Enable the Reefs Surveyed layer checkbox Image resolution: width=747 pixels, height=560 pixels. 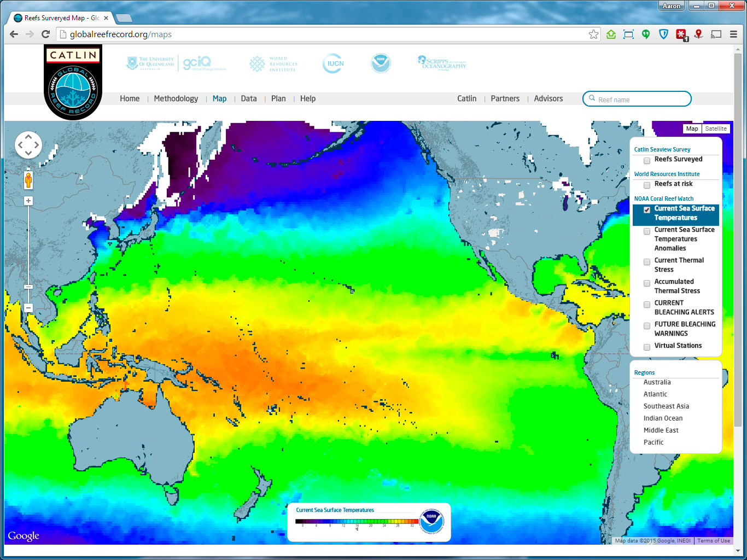tap(647, 160)
